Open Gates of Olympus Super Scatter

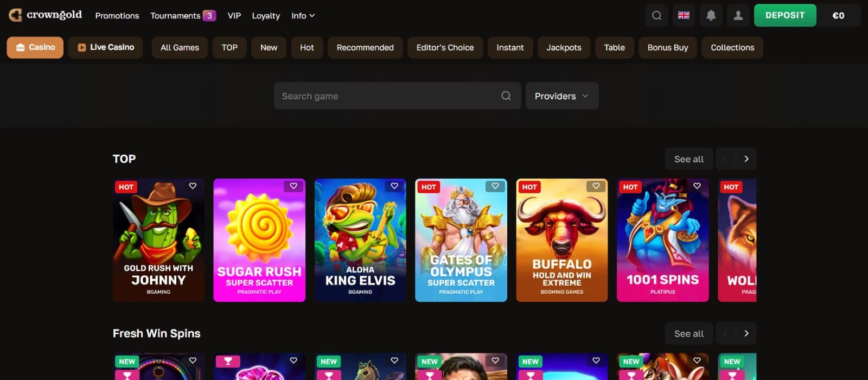coord(461,240)
